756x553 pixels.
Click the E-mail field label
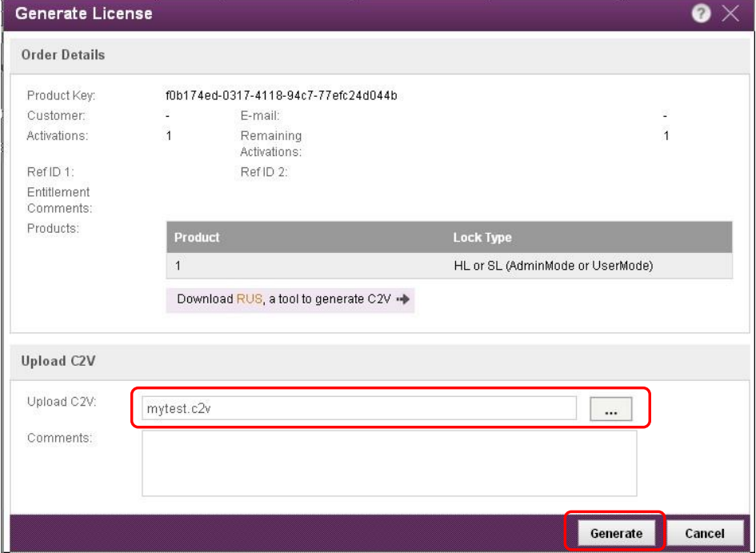[259, 116]
